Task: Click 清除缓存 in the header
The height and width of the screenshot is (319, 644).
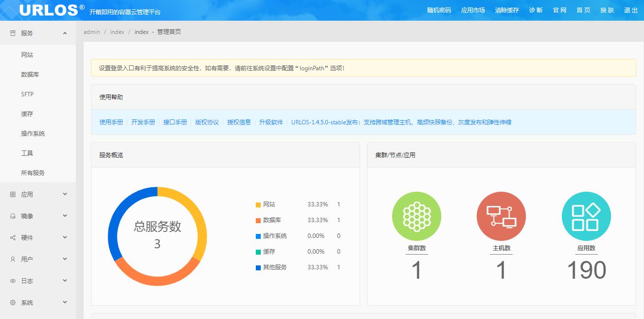Action: click(507, 10)
